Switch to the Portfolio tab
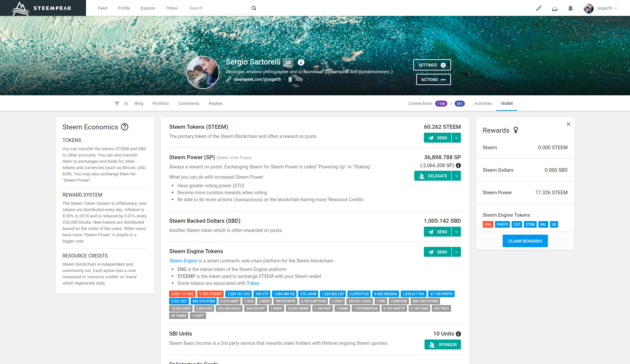 click(x=161, y=104)
